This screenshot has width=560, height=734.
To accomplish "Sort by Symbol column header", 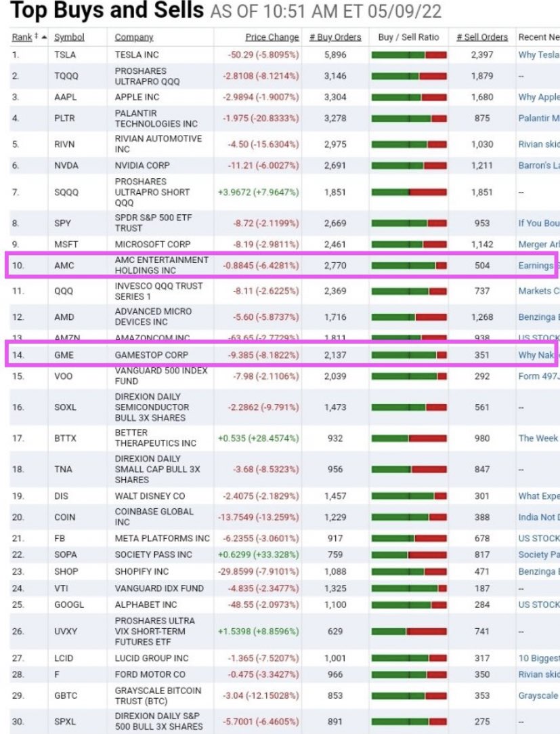I will [x=69, y=37].
